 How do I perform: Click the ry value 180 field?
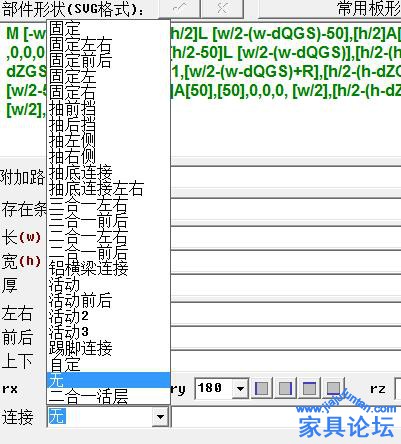pyautogui.click(x=214, y=388)
